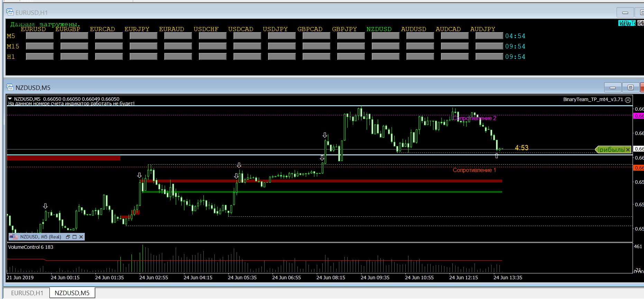The image size is (644, 299).
Task: Click the NZDUSD,M5 chart window title icon
Action: (10, 88)
